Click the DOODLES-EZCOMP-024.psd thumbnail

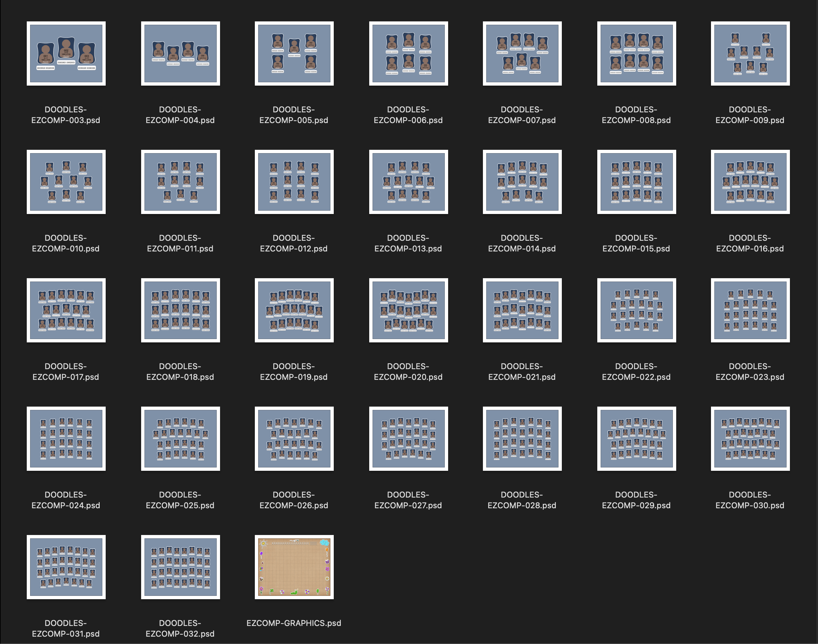pos(66,438)
